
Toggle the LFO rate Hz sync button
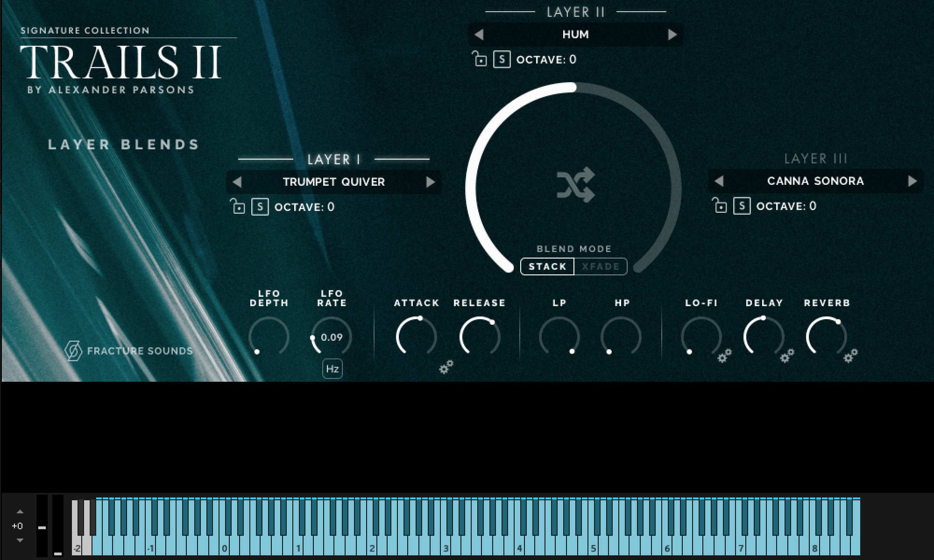point(333,369)
